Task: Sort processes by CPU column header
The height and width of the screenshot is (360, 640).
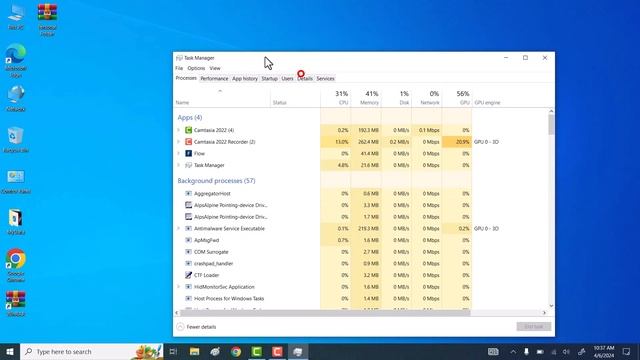Action: (x=336, y=98)
